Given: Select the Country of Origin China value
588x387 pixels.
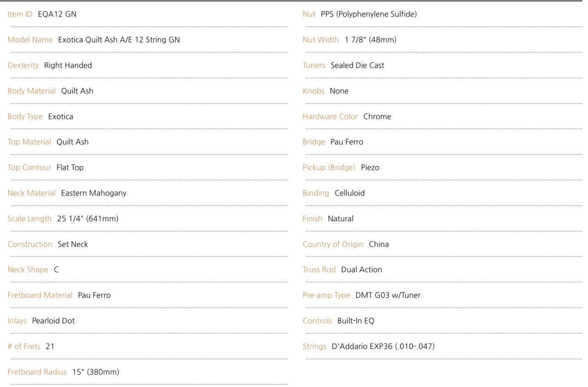Looking at the screenshot, I should [379, 244].
